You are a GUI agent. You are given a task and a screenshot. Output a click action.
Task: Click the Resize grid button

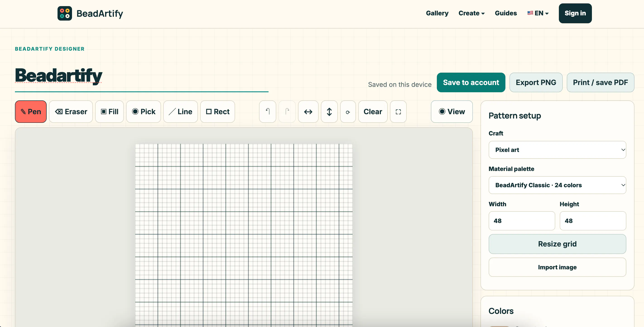point(557,244)
